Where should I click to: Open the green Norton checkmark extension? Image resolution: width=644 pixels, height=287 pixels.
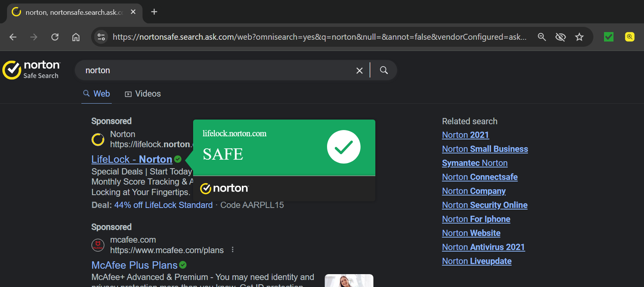[609, 37]
